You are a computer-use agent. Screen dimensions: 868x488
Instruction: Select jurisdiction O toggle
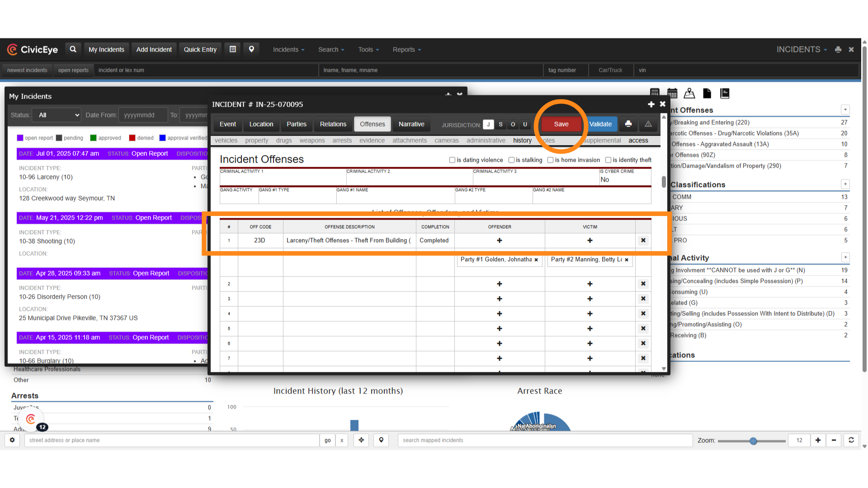pos(513,124)
